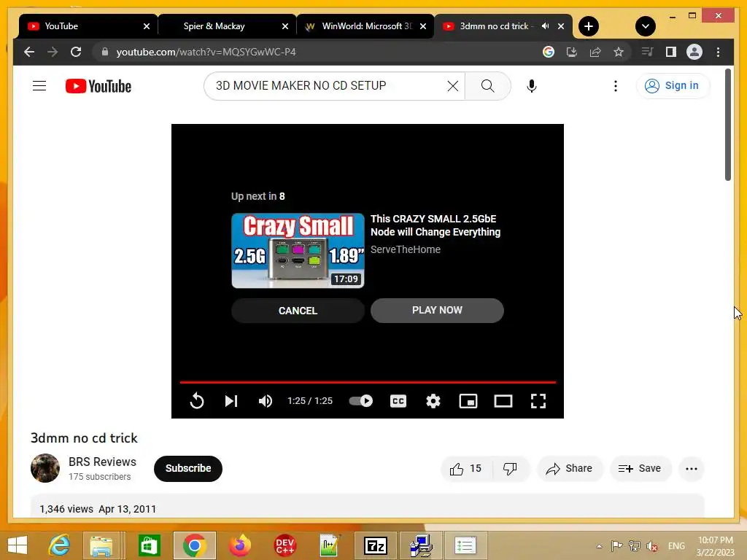Image resolution: width=747 pixels, height=560 pixels.
Task: Reload the current YouTube page
Action: click(x=76, y=52)
